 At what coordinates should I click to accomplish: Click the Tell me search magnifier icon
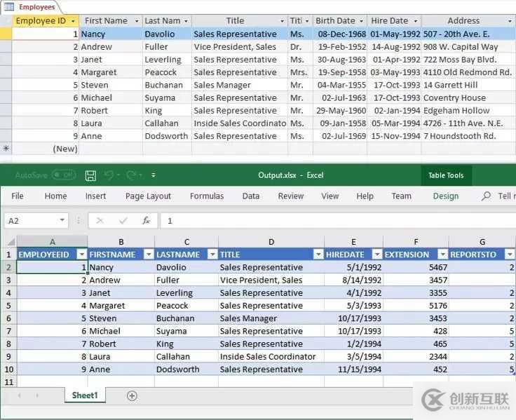(x=486, y=196)
